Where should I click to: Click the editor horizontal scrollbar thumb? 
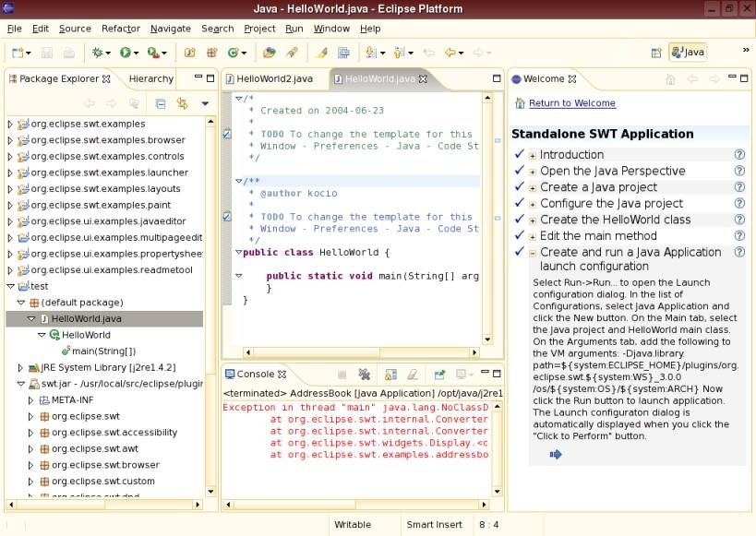(317, 352)
